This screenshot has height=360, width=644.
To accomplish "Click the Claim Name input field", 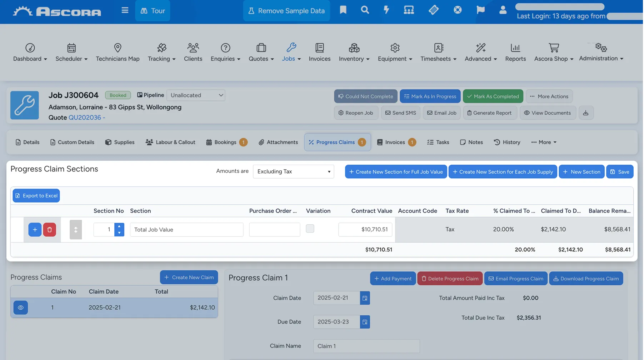I will click(x=366, y=346).
